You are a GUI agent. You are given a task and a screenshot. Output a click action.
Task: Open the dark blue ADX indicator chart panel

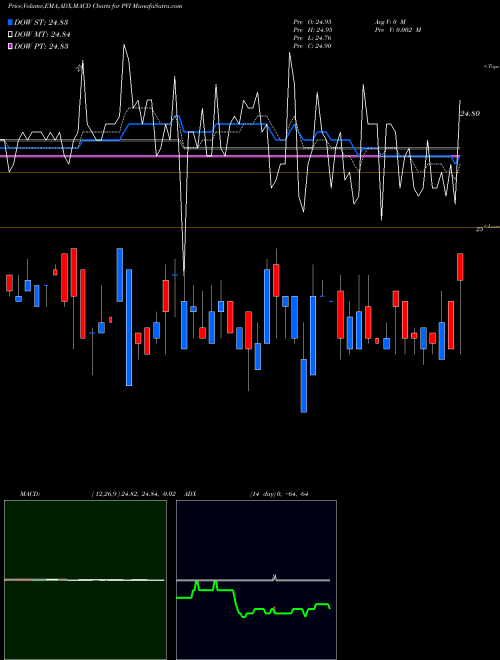click(x=256, y=580)
